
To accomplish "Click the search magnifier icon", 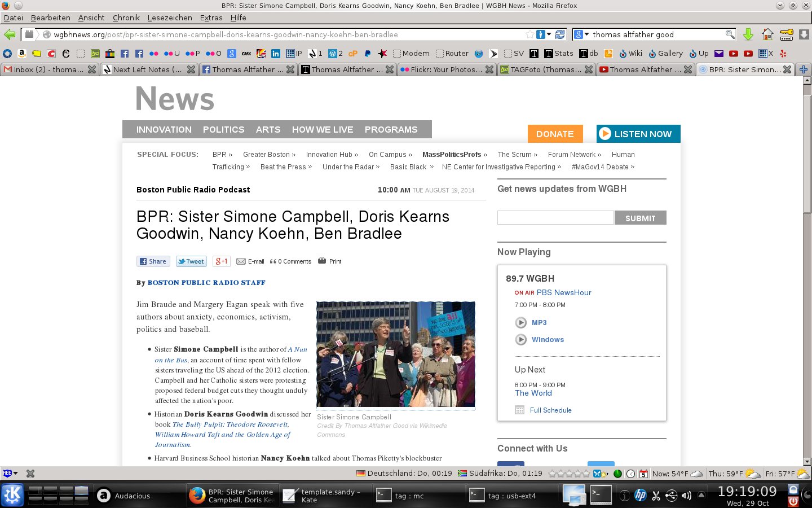I will 730,34.
